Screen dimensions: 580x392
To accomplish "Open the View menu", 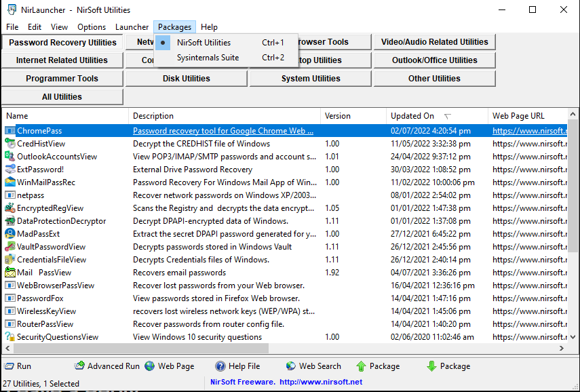I will point(59,27).
